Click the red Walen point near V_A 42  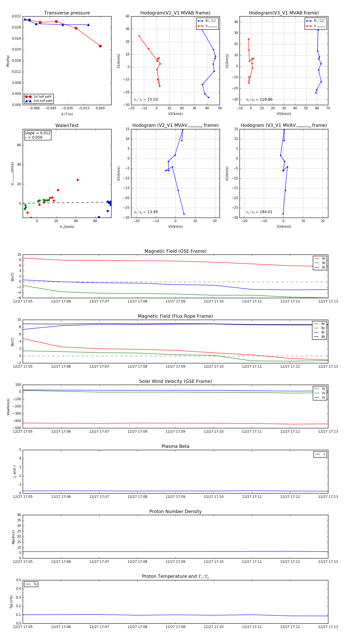tap(78, 180)
